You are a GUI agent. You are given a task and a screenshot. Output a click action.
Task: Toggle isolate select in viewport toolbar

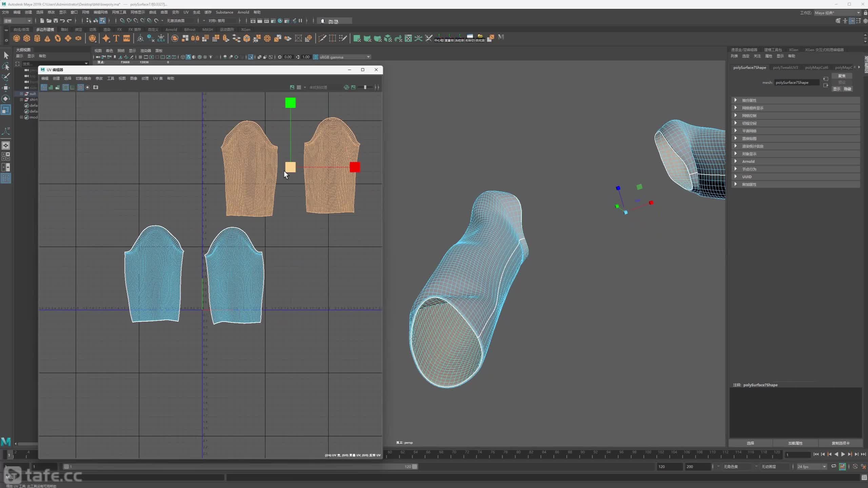(251, 57)
